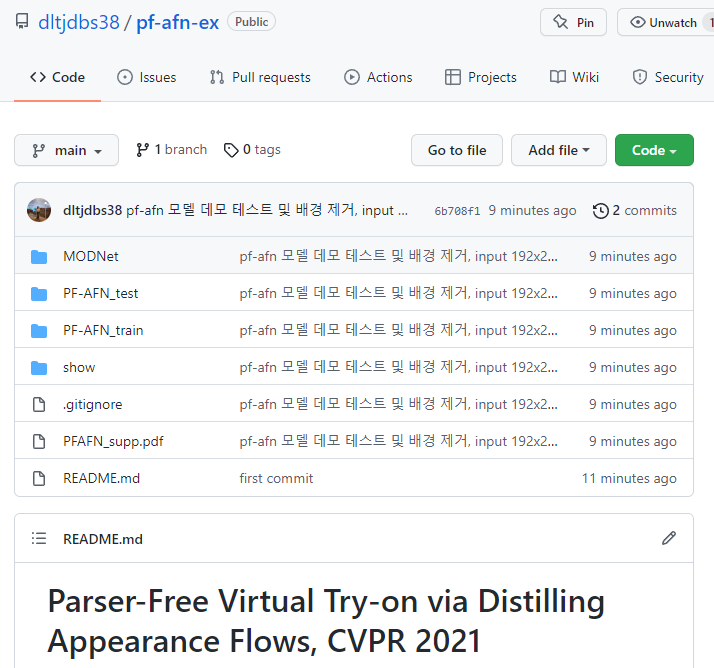Screen dimensions: 714x668
Task: Open the PFAFN_supp.pdf file
Action: pos(113,441)
